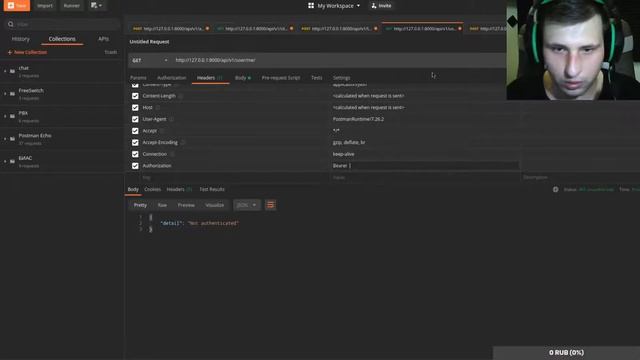Open the Params request tab

click(138, 78)
